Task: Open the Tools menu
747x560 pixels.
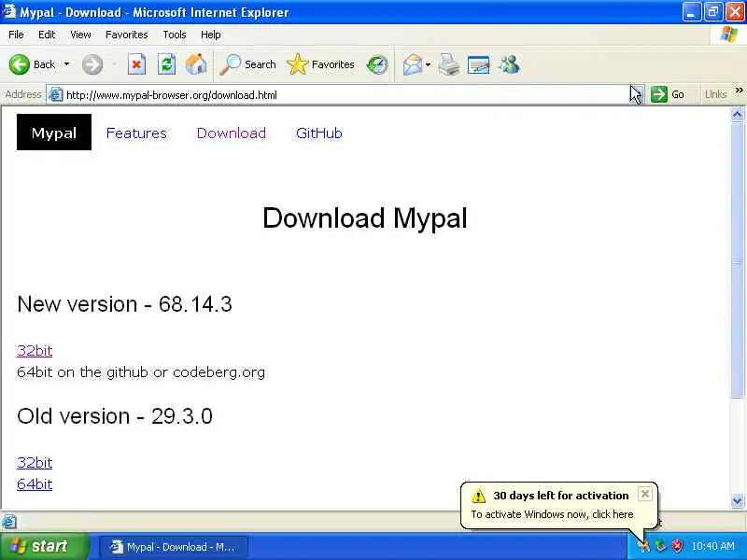Action: [x=175, y=35]
